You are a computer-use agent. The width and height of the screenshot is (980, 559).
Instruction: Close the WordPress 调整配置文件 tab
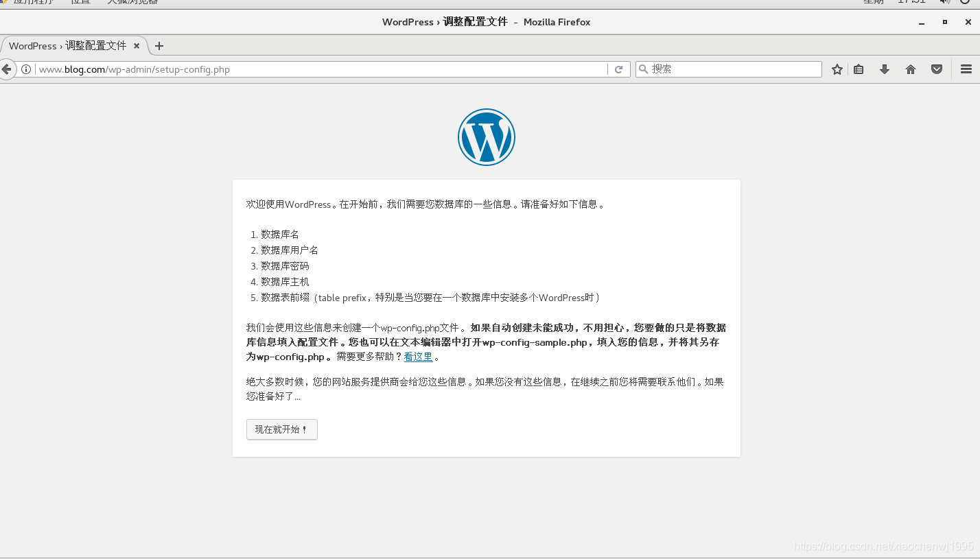pyautogui.click(x=137, y=46)
